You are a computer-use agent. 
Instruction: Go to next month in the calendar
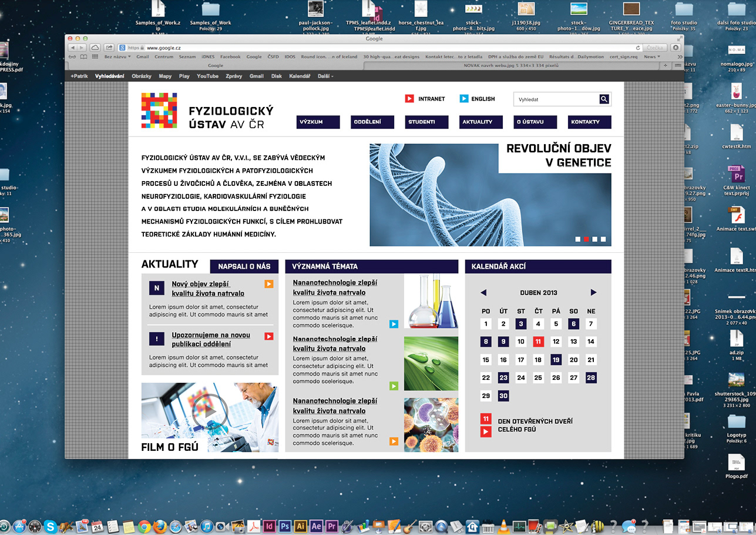coord(593,292)
